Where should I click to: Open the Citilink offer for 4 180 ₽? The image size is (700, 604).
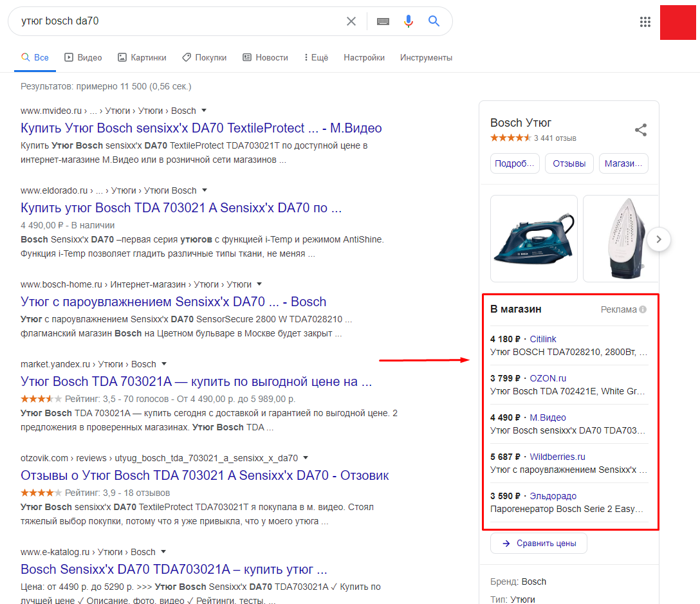(x=543, y=339)
